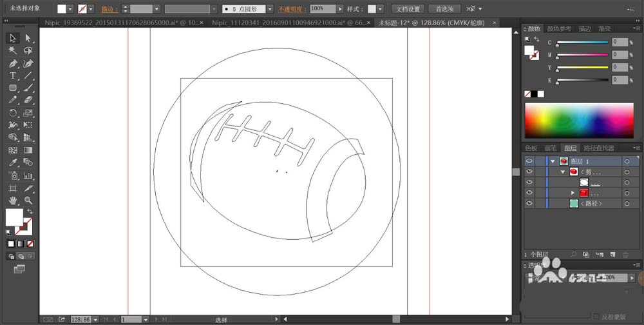Click the 文档设置 button

(x=408, y=8)
